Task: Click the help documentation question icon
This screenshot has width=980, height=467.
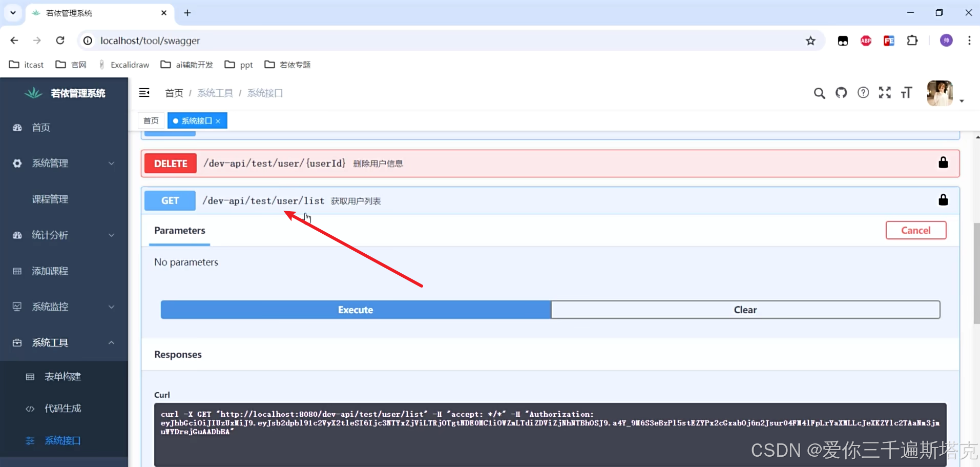Action: pos(863,93)
